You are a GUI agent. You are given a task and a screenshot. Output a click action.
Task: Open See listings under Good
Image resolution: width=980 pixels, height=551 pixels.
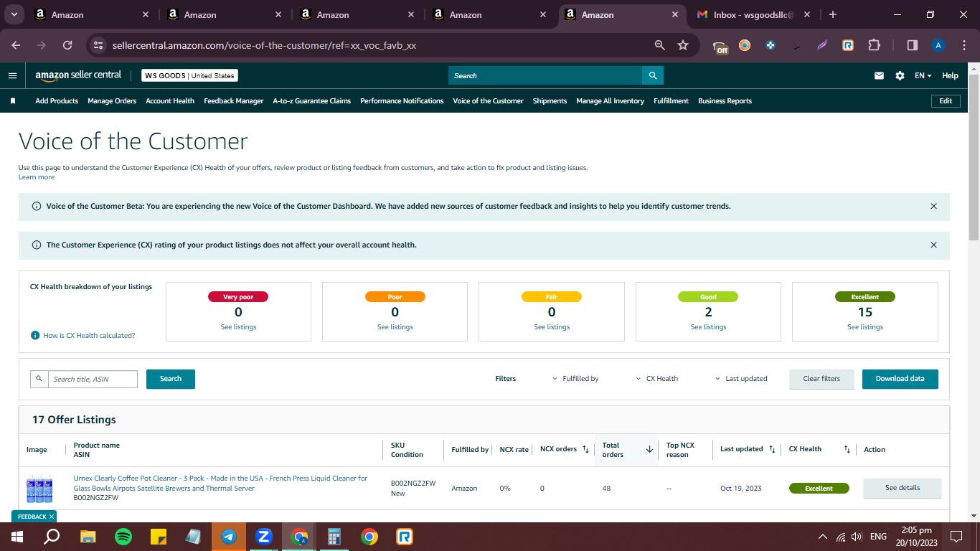pos(709,327)
